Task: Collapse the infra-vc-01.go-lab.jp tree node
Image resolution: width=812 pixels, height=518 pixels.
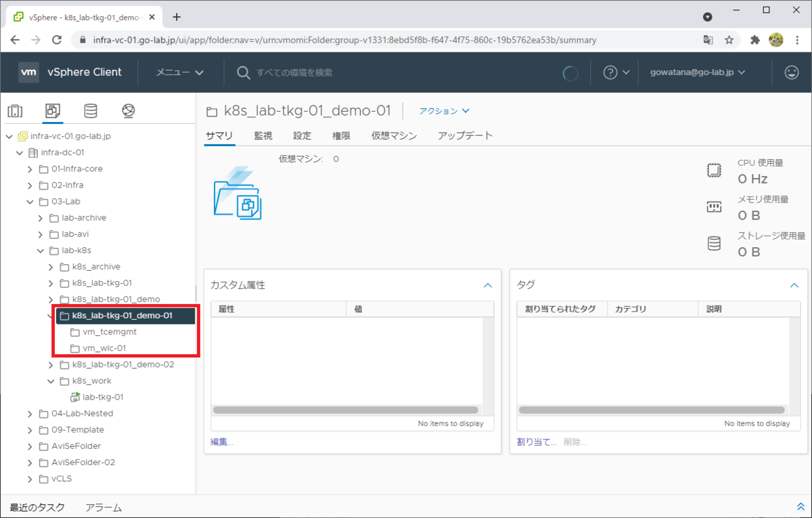Action: tap(9, 136)
